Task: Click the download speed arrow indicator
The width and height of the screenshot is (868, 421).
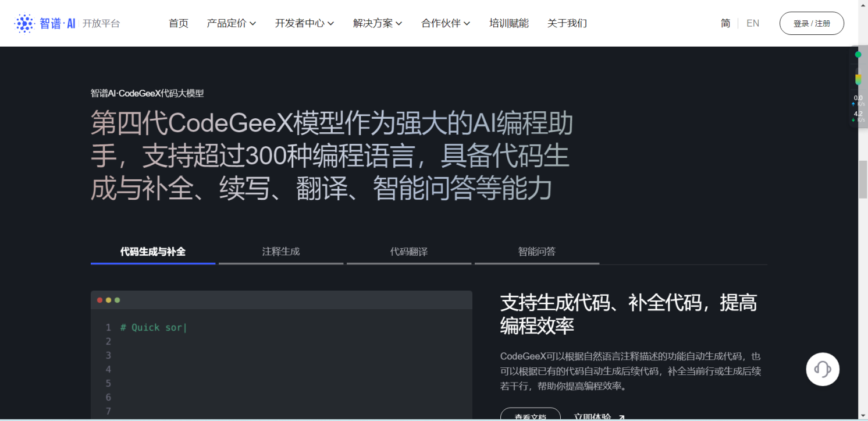Action: point(853,120)
